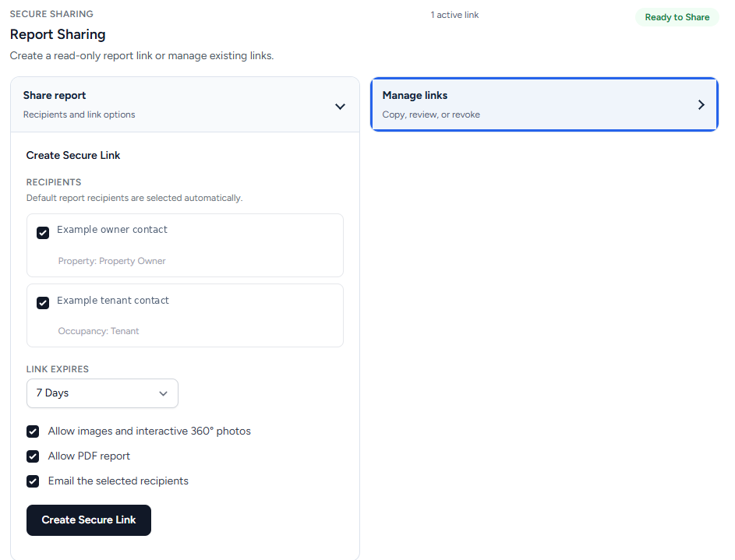Viewport: 735px width, 560px height.
Task: Click 'Recipients and link options' description
Action: point(80,114)
